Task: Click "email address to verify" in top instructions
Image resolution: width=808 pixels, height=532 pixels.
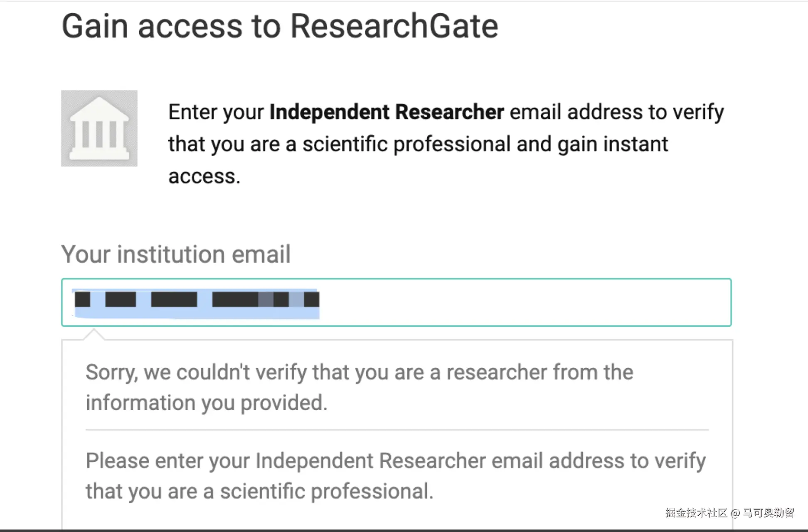Action: [x=617, y=112]
